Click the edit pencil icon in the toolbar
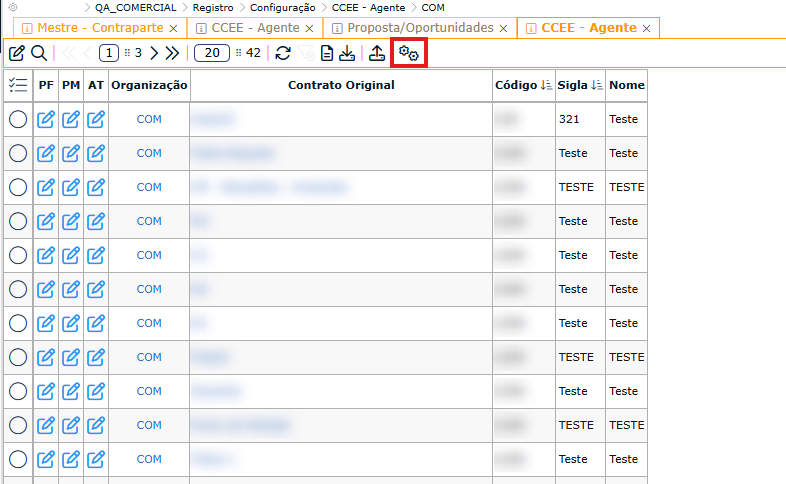The image size is (786, 484). [17, 53]
